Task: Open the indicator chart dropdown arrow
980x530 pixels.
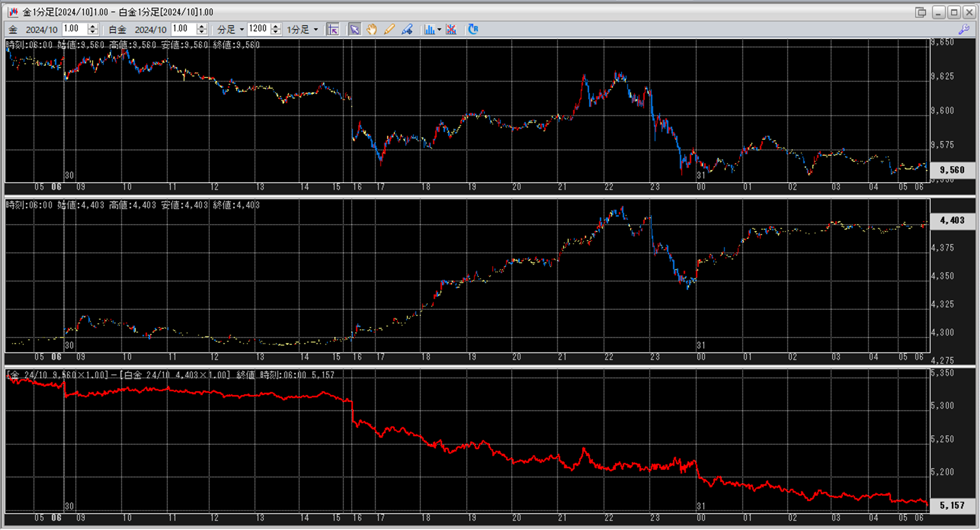Action: (439, 29)
